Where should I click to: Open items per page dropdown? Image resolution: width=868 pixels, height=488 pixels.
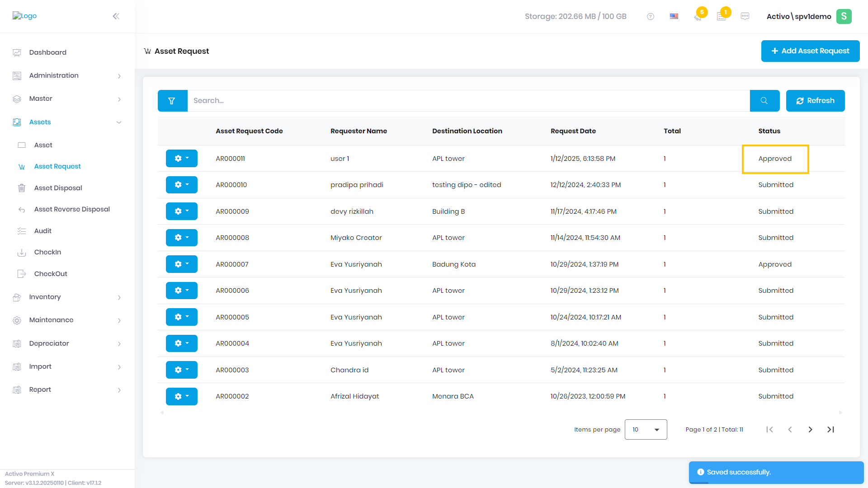(646, 430)
